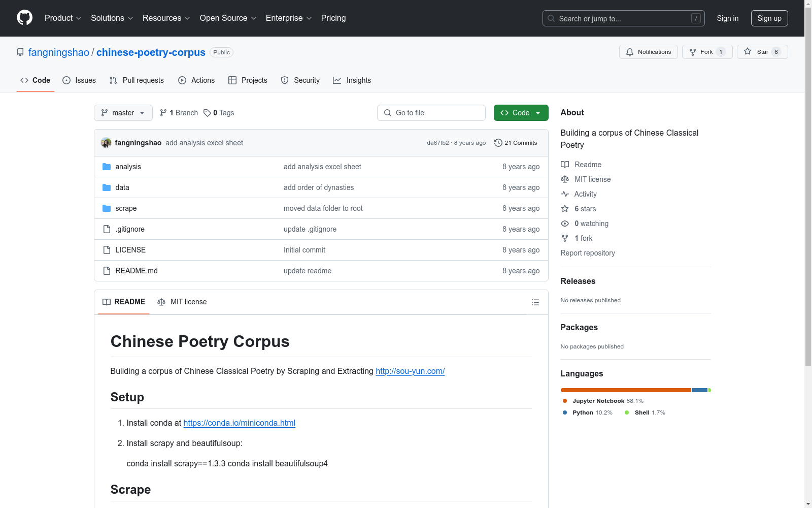Click the data folder icon
This screenshot has height=508, width=812.
point(107,187)
